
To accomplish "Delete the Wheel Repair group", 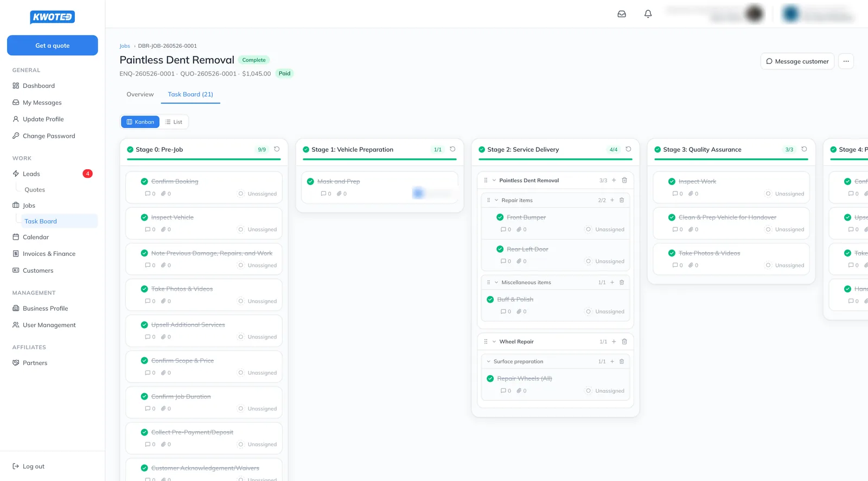I will click(624, 342).
